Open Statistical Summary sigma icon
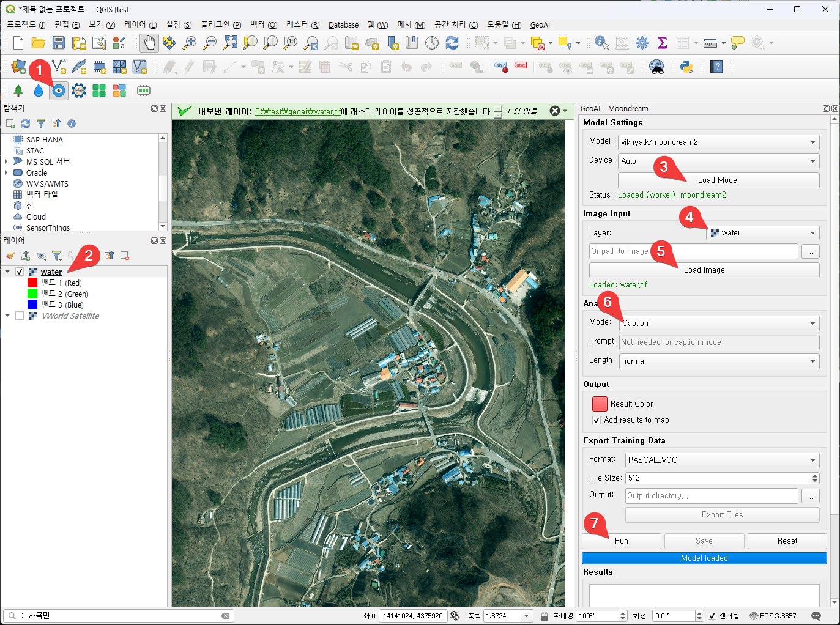 coord(662,43)
